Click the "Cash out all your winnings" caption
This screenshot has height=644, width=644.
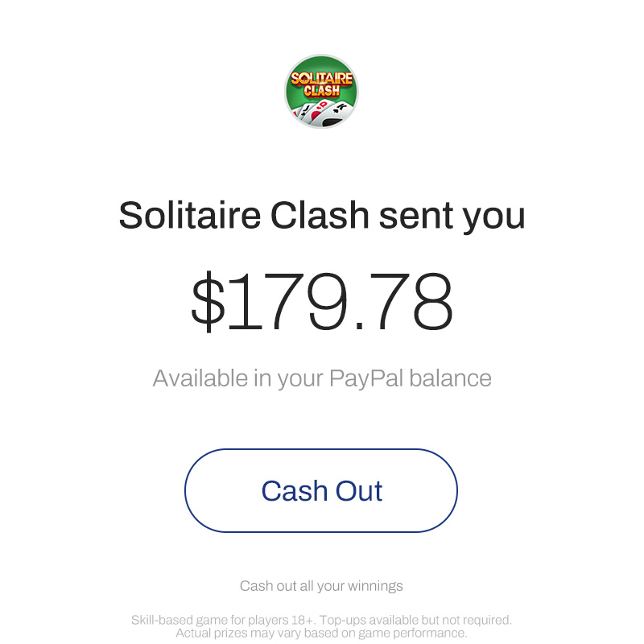click(x=321, y=586)
